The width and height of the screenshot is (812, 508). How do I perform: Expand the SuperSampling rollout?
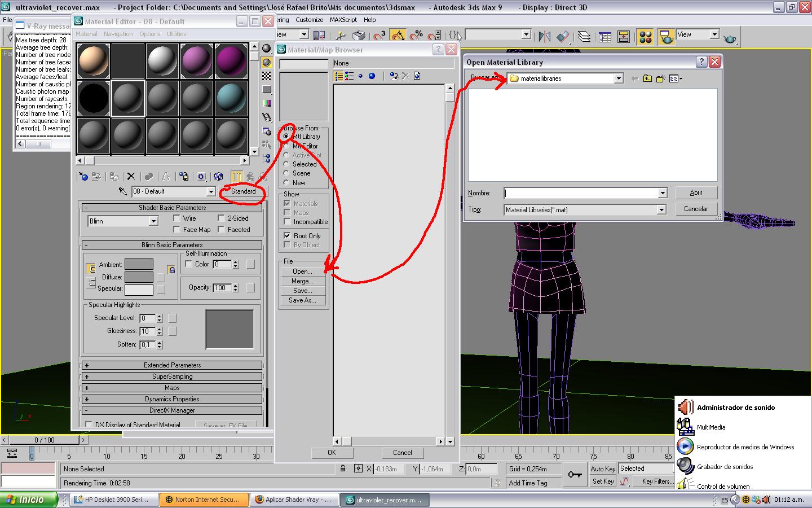[x=172, y=376]
